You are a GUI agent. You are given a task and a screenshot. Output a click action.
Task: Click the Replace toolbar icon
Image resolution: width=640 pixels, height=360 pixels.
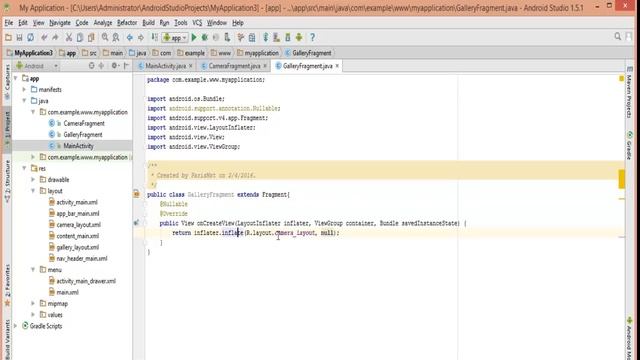116,38
